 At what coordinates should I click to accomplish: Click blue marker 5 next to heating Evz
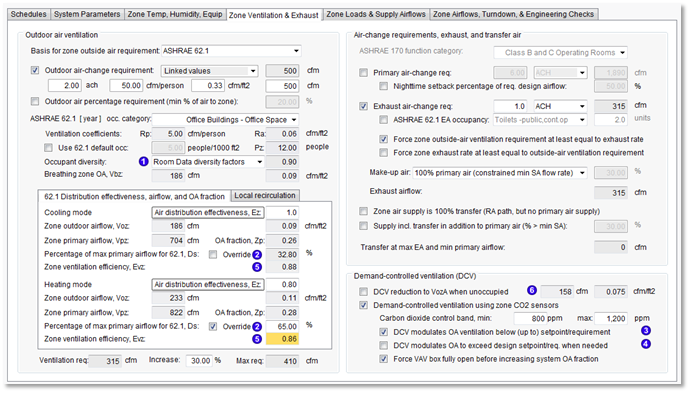[257, 339]
